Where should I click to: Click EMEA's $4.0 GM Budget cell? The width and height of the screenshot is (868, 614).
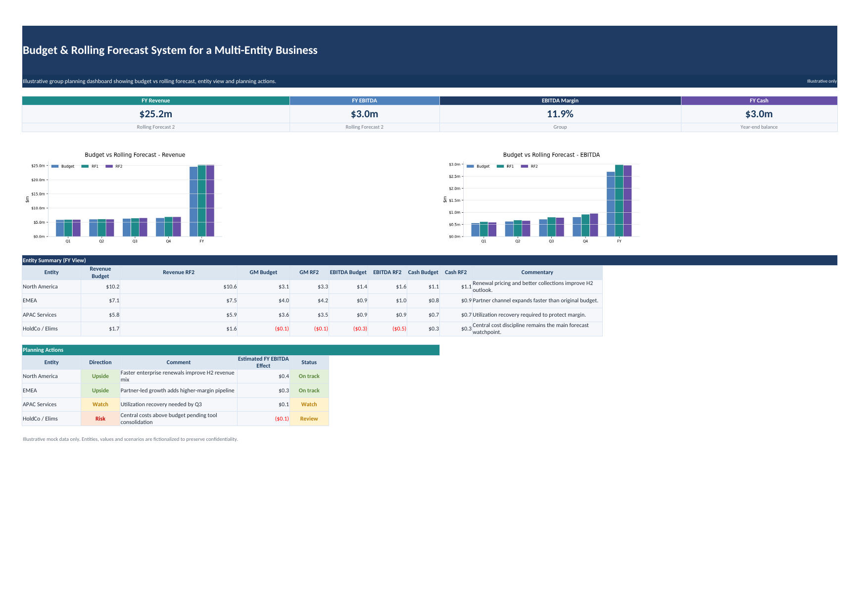pos(263,301)
